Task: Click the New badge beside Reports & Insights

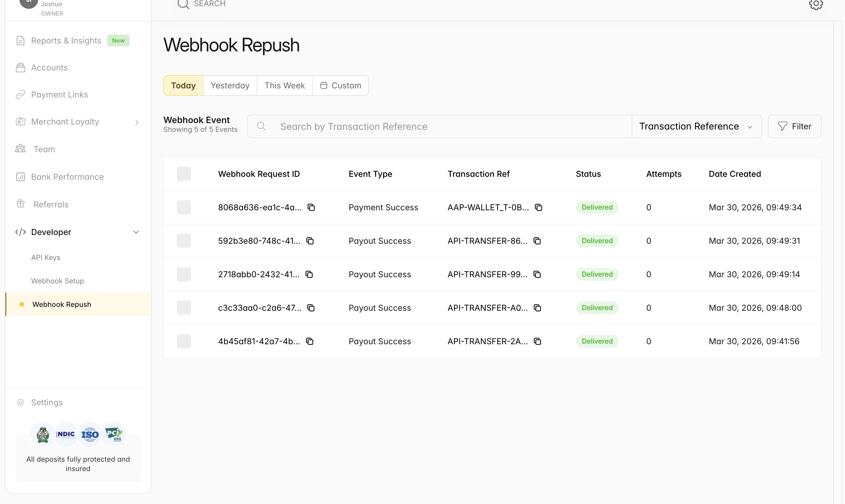Action: coord(118,41)
